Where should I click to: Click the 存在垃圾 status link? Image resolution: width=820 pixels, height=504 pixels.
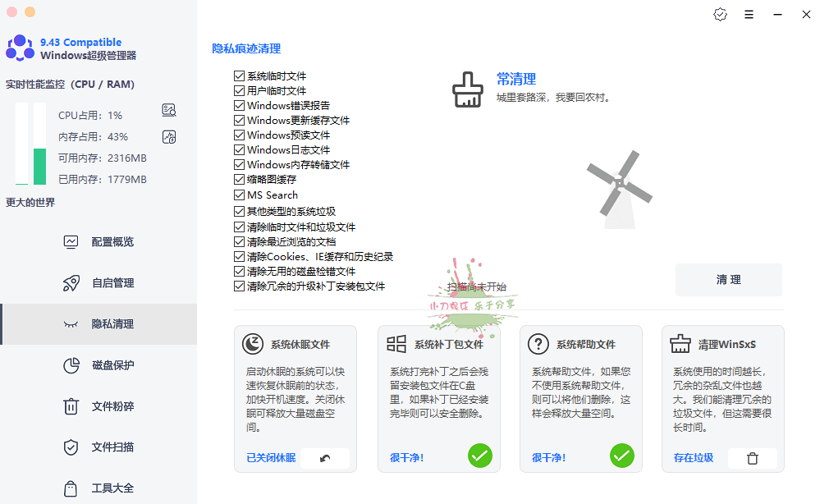pyautogui.click(x=693, y=458)
